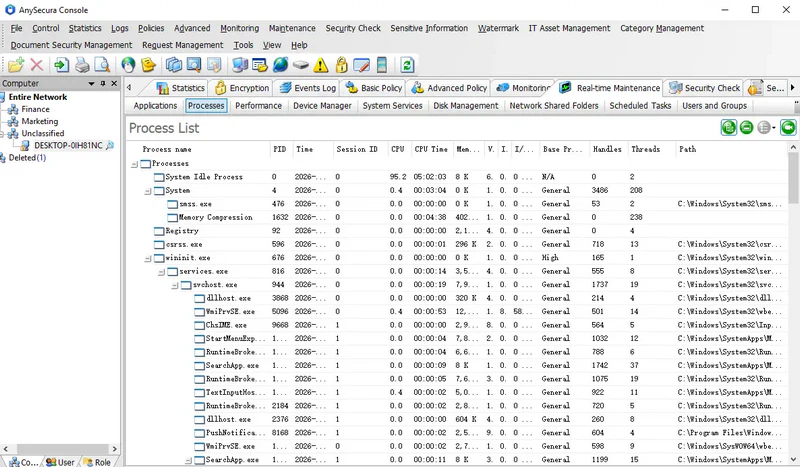Click the grey disk drive icon
The height and width of the screenshot is (467, 800).
(x=301, y=65)
